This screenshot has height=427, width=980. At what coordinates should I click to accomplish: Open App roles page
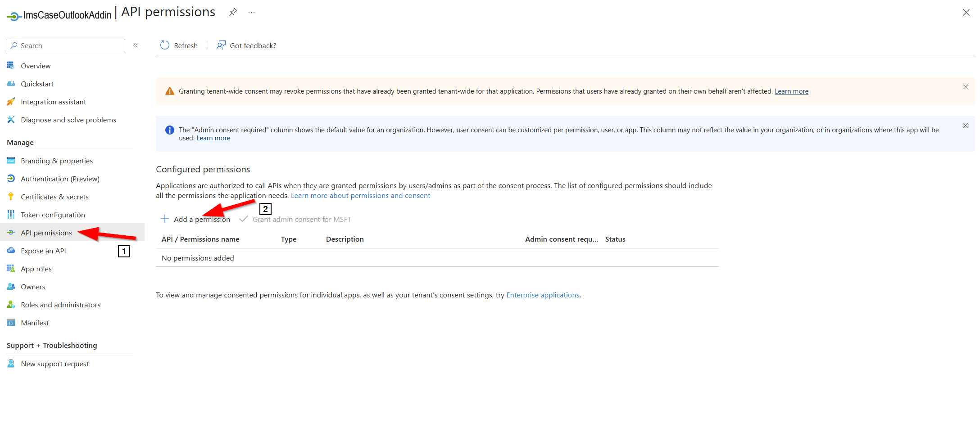[36, 269]
